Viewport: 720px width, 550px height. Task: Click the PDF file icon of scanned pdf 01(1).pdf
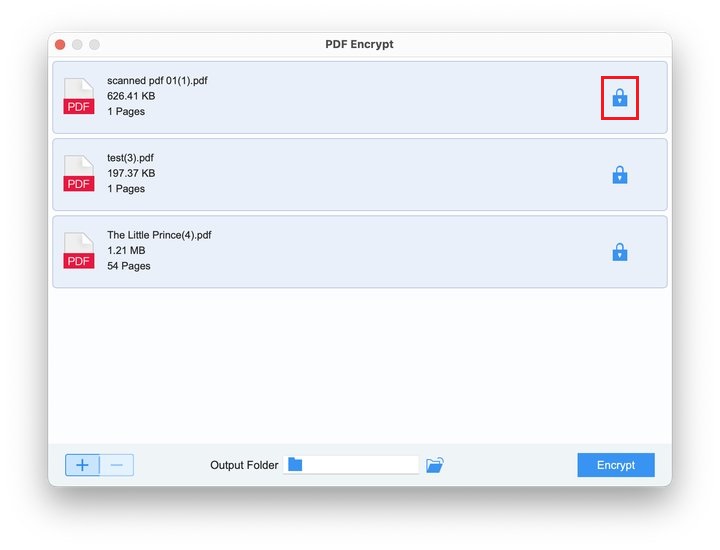[79, 96]
